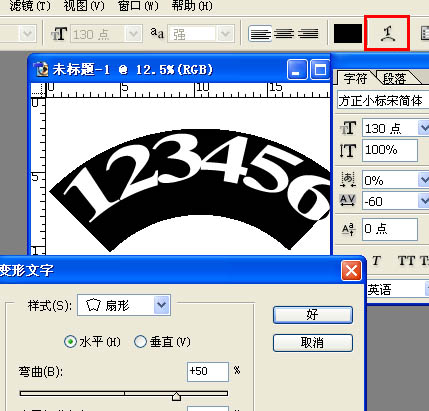Expand the anti-aliasing dropdown showing 强
The height and width of the screenshot is (411, 429).
(225, 34)
